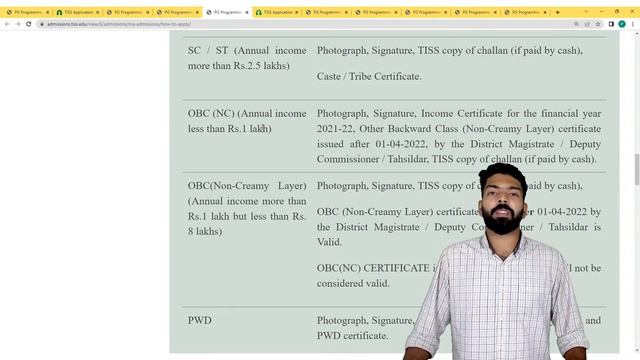Go forward to the next page
The width and height of the screenshot is (640, 360).
(x=18, y=24)
